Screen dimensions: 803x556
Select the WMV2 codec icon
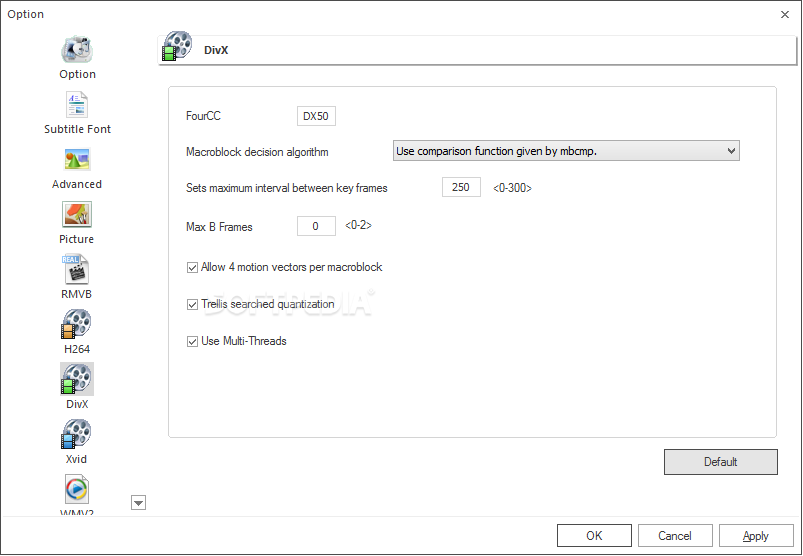point(77,489)
